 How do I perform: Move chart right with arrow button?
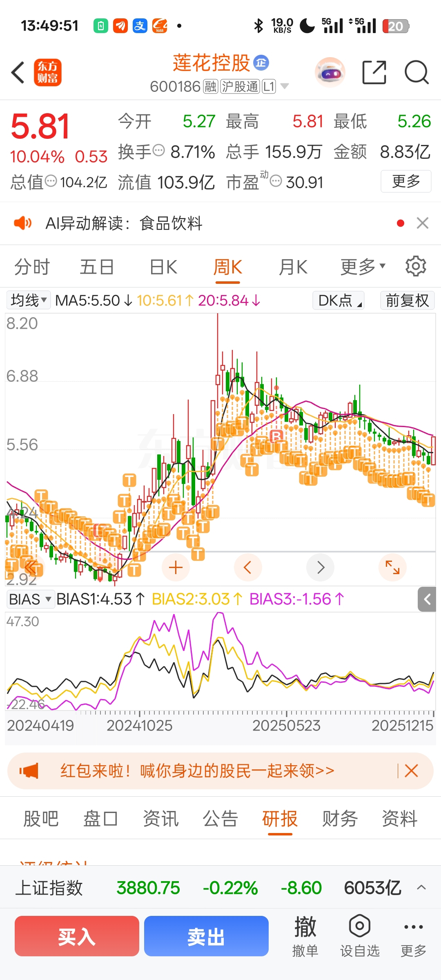pos(320,568)
